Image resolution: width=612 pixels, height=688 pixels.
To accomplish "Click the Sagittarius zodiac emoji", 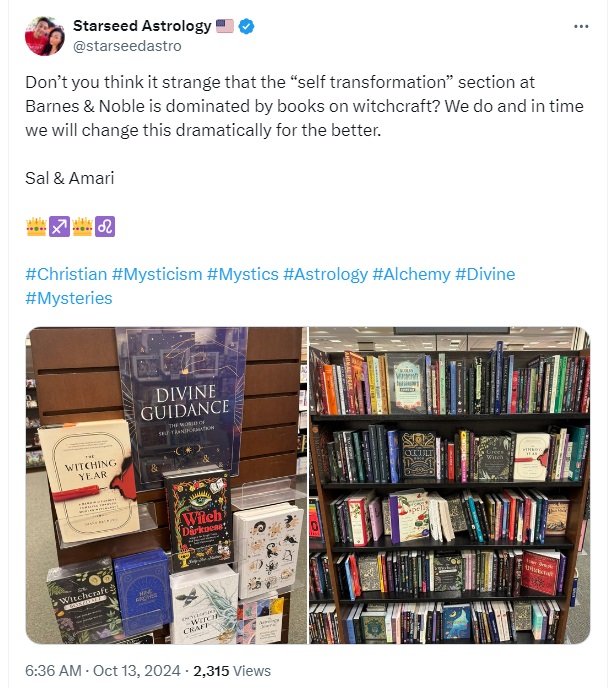I will coord(59,226).
